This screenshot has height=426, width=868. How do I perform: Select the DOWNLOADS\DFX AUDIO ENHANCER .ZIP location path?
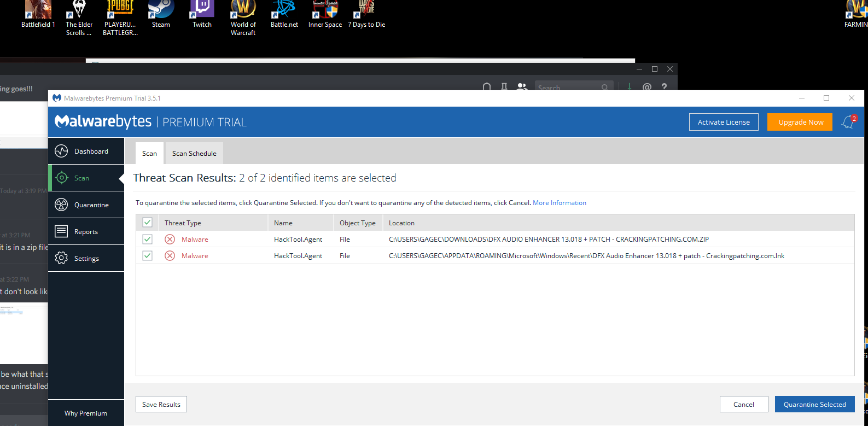click(549, 240)
